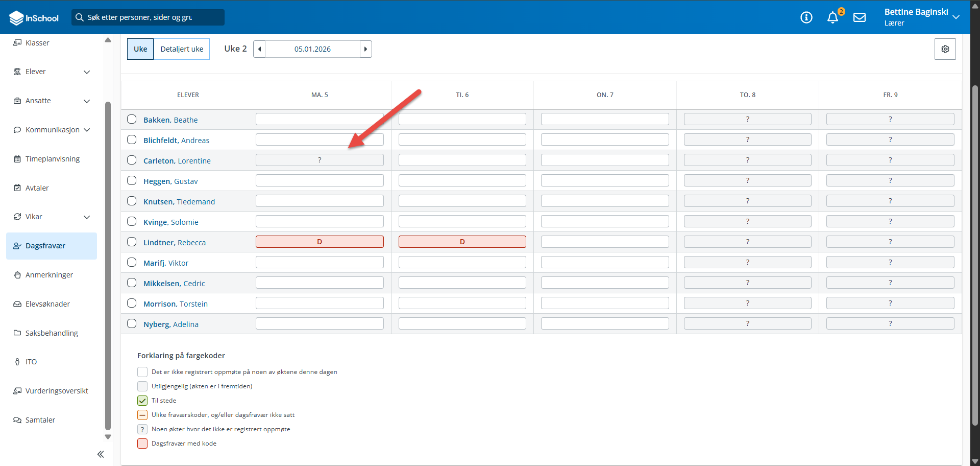980x466 pixels.
Task: Open student link Bakken, Beathe
Action: (170, 120)
